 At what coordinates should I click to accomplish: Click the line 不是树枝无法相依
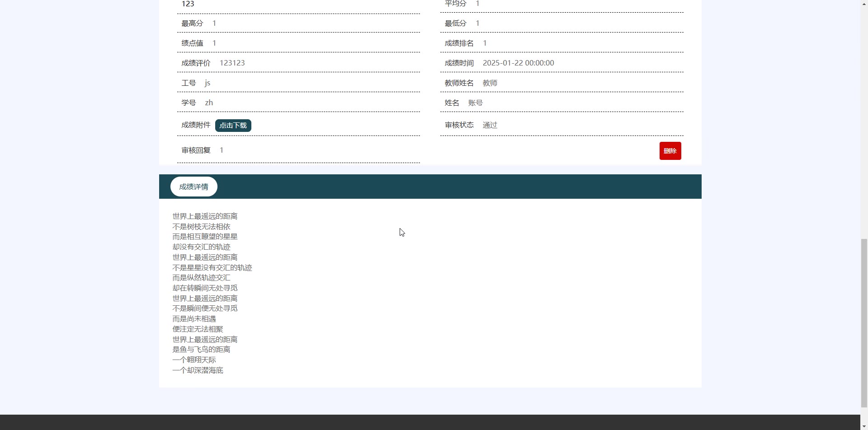pos(201,227)
